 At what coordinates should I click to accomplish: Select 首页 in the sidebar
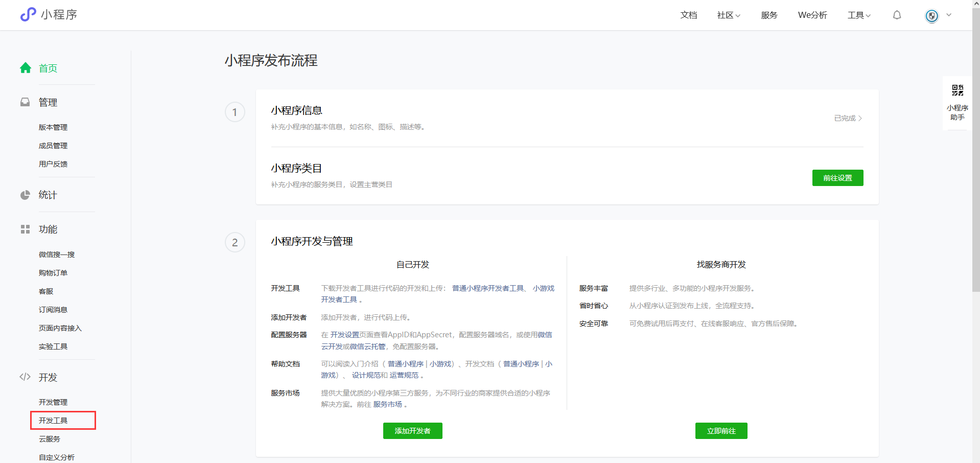48,68
